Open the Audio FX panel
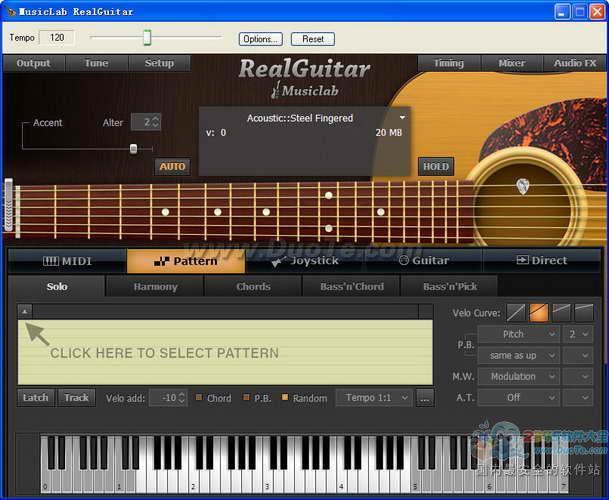 tap(574, 63)
